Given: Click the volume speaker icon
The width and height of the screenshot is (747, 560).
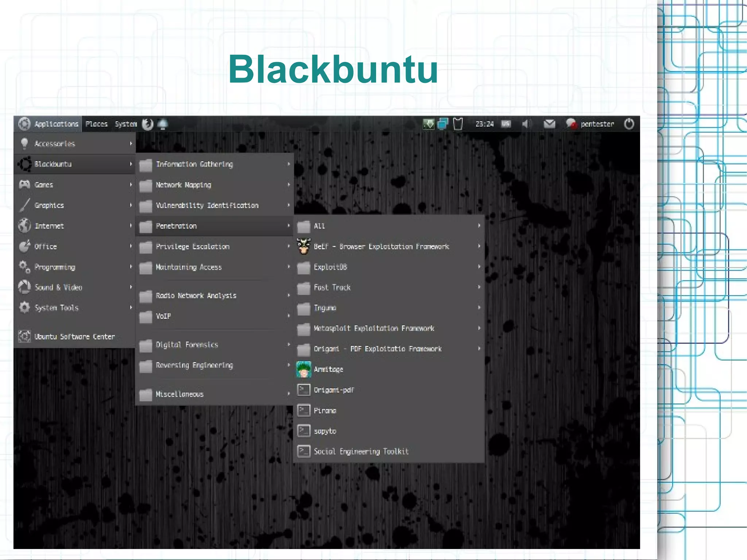Looking at the screenshot, I should pyautogui.click(x=526, y=124).
